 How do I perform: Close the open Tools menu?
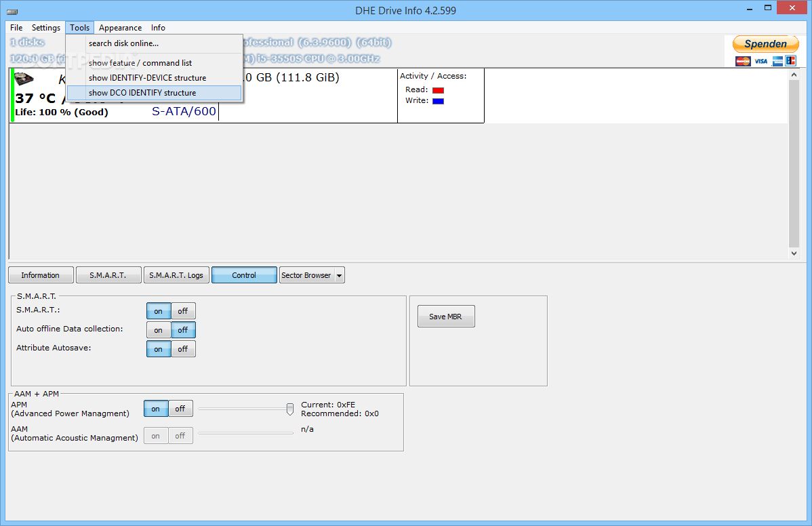click(x=79, y=27)
